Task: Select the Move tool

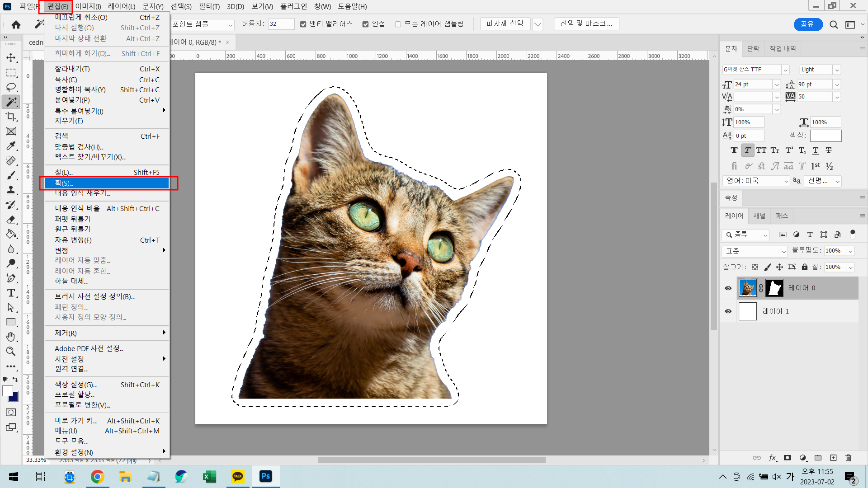Action: tap(11, 58)
